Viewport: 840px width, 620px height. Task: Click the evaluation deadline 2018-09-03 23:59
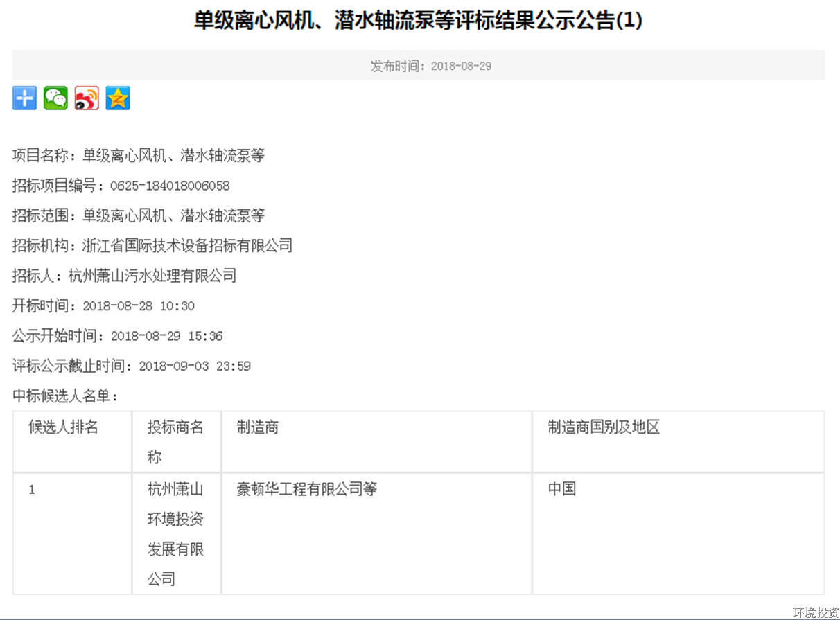click(195, 366)
